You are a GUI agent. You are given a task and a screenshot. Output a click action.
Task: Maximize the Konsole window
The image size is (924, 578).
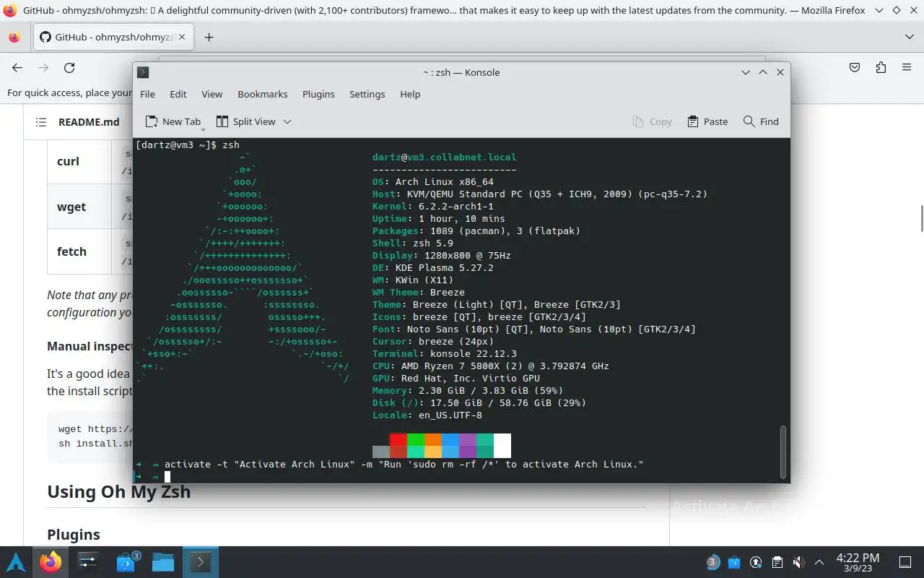[x=763, y=72]
